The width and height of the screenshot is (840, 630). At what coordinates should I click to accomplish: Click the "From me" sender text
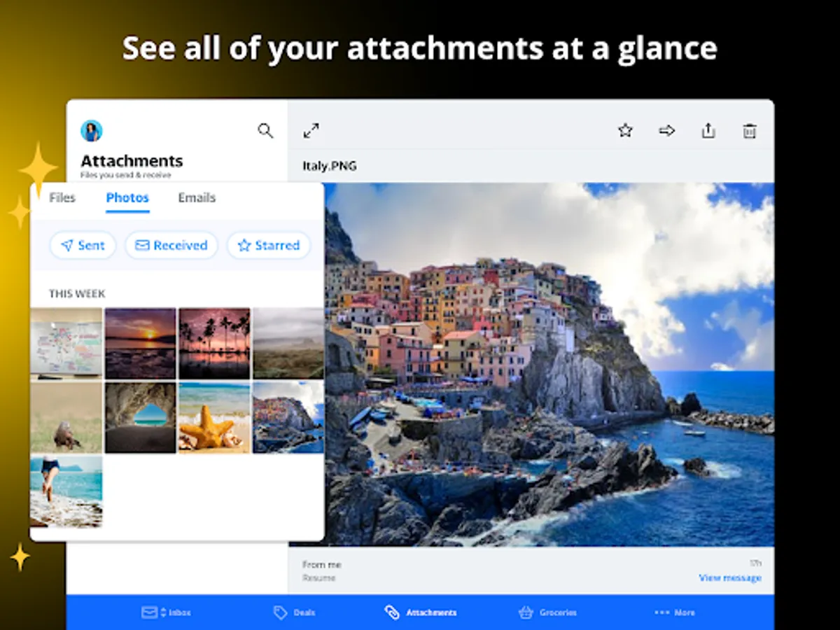click(x=322, y=564)
